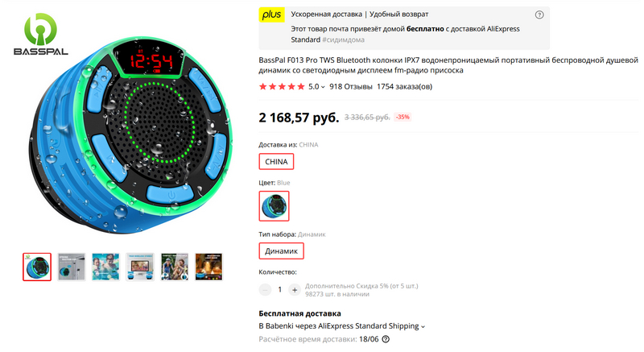Select the Динамик set type option
The height and width of the screenshot is (352, 644).
(281, 251)
